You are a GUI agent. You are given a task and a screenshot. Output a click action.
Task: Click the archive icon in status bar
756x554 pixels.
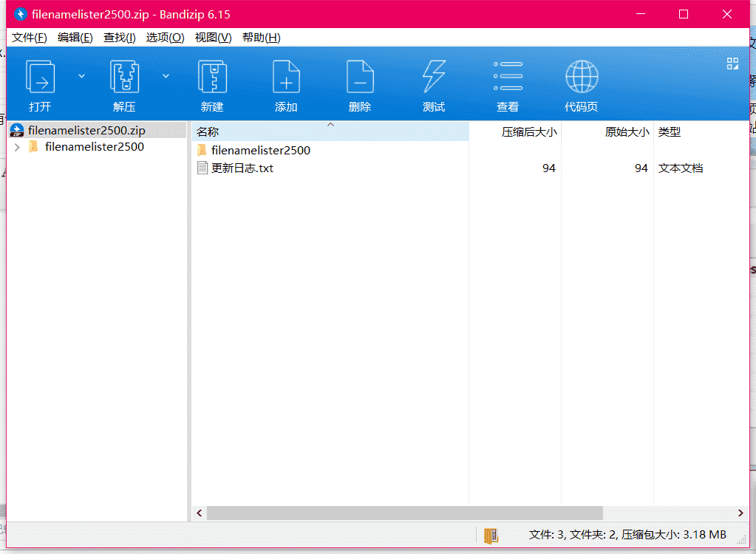491,536
